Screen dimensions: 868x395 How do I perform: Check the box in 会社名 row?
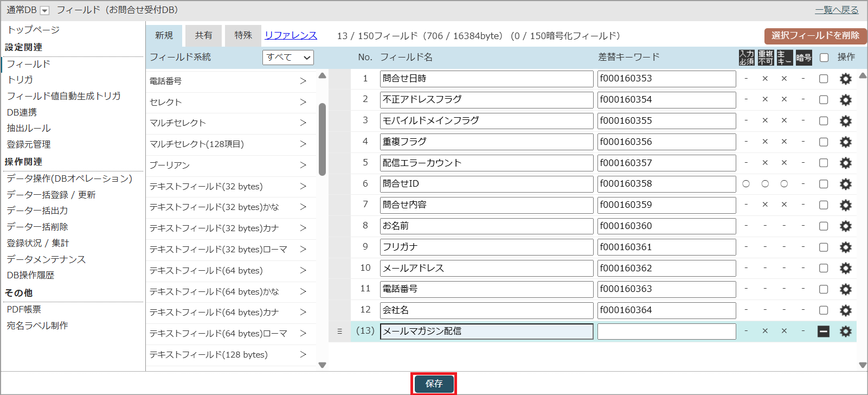tap(824, 310)
